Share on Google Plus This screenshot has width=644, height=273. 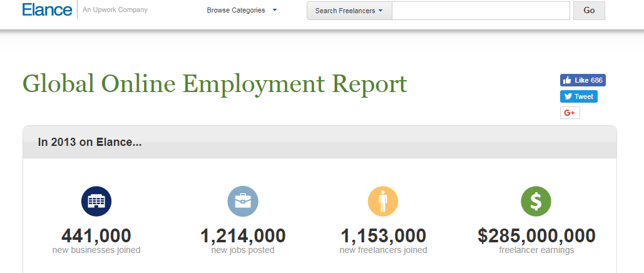[570, 113]
